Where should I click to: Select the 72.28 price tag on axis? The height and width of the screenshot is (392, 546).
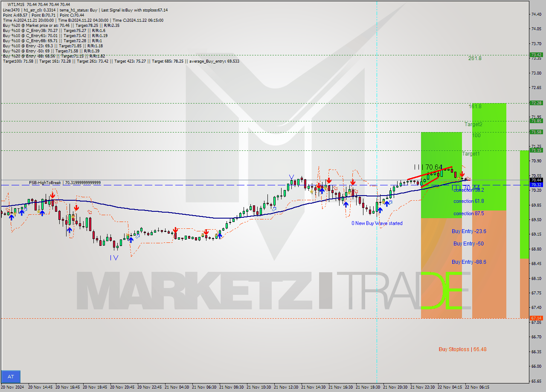536,103
